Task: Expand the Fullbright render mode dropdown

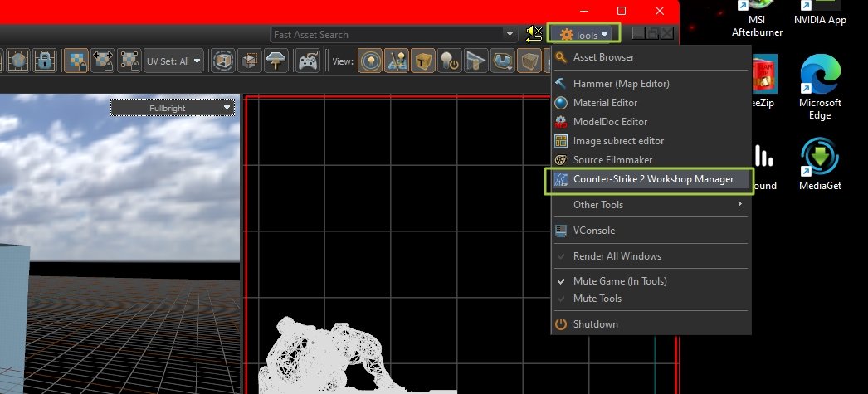Action: point(173,108)
